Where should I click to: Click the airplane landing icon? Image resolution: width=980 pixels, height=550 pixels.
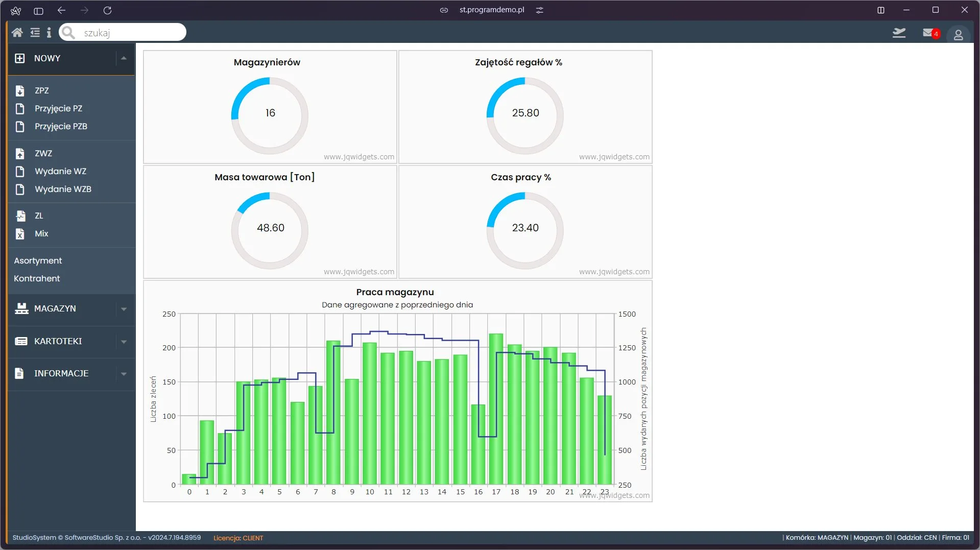pyautogui.click(x=899, y=33)
